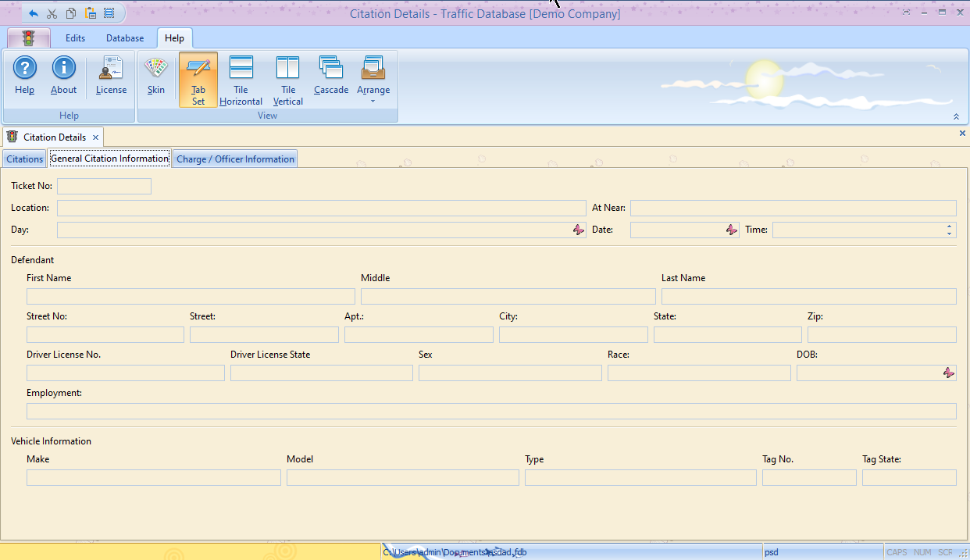Click the State input field under Defendant
Image resolution: width=970 pixels, height=560 pixels.
[728, 334]
